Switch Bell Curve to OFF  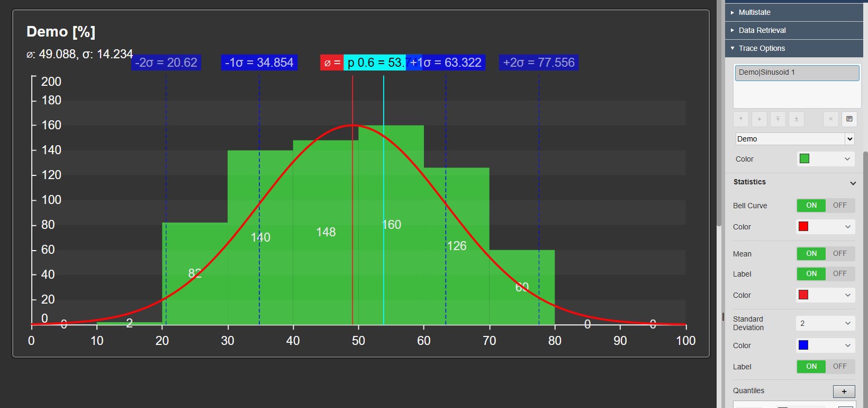click(x=840, y=206)
